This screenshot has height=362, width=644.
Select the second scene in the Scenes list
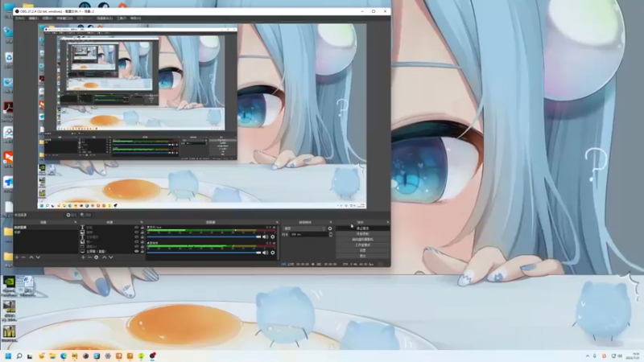pos(46,232)
